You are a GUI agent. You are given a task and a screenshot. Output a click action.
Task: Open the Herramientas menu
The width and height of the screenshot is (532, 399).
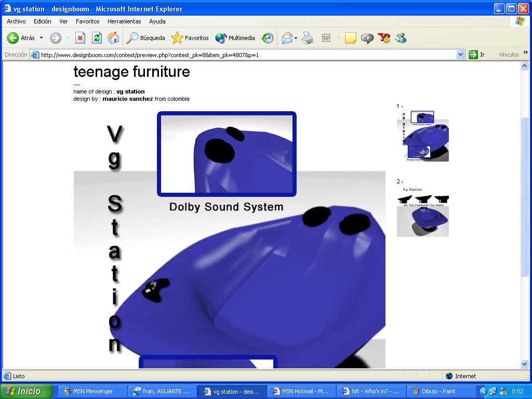tap(124, 21)
